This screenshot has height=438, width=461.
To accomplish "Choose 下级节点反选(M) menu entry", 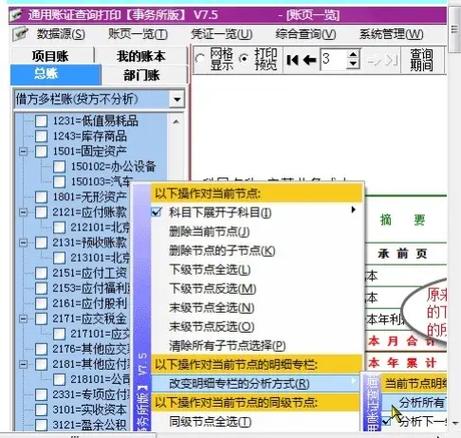I will point(257,288).
